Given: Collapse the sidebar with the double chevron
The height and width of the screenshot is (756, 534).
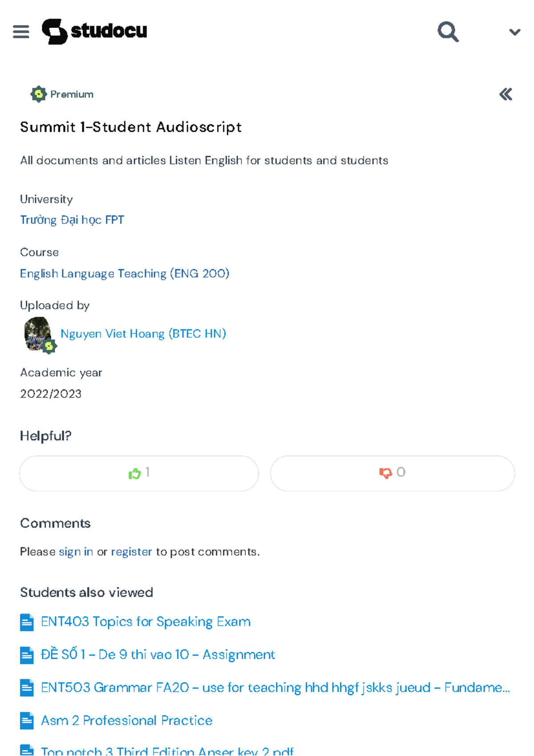Looking at the screenshot, I should pos(506,94).
